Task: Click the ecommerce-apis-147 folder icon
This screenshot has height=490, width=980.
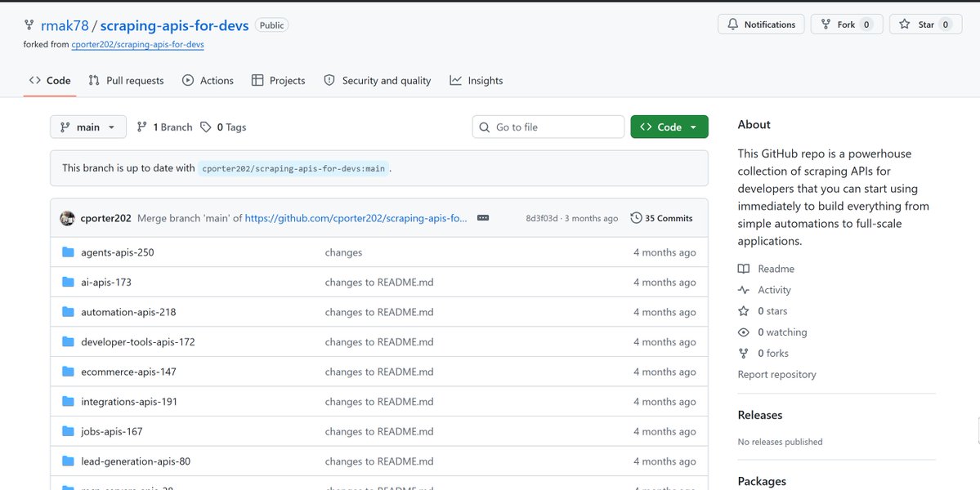Action: [68, 372]
